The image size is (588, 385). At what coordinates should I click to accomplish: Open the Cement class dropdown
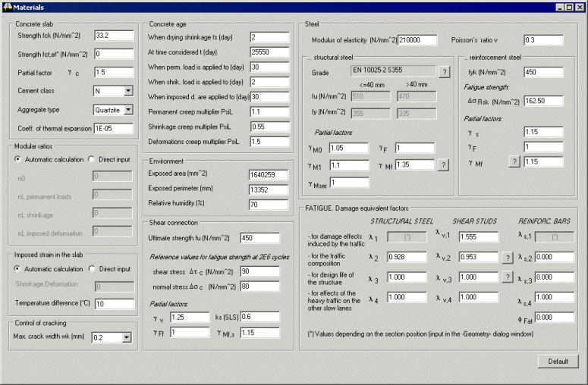(x=127, y=91)
